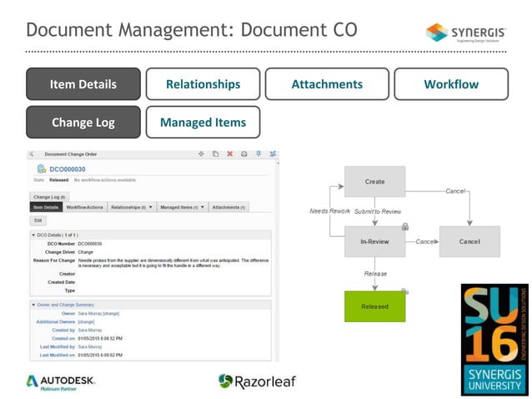532x399 pixels.
Task: Open the Change Log tab in panel
Action: 49,197
